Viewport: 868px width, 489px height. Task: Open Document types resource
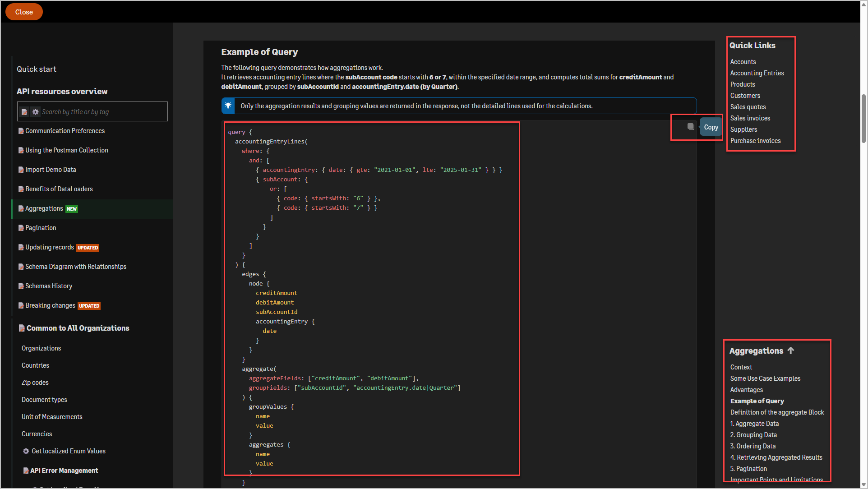coord(44,400)
